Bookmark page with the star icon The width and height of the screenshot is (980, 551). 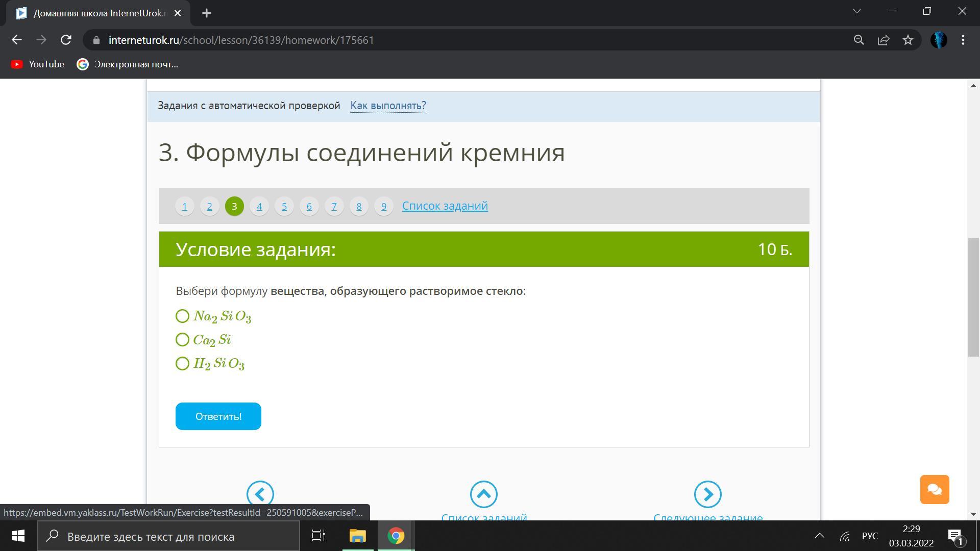pos(908,40)
